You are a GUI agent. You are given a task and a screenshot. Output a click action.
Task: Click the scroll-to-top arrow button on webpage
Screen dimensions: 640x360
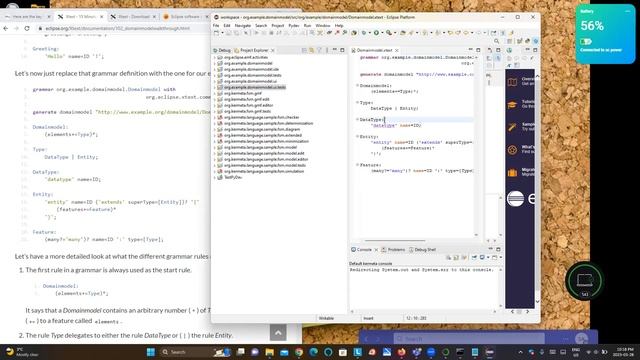click(278, 333)
